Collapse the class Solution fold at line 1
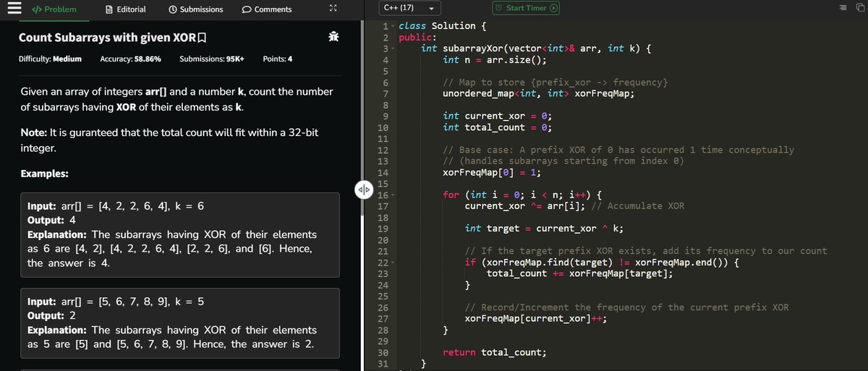868x371 pixels. (392, 26)
